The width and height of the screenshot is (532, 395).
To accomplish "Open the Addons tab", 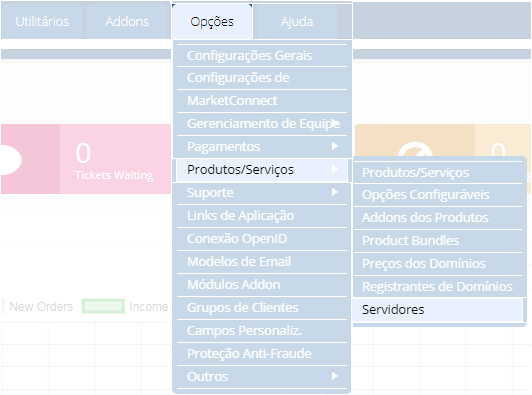I will pyautogui.click(x=127, y=21).
